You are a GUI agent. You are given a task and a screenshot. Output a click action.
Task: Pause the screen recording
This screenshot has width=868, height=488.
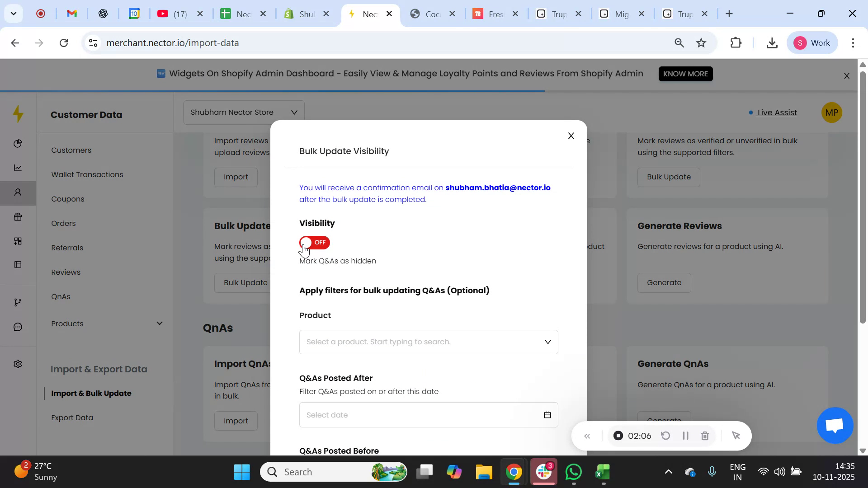click(685, 436)
